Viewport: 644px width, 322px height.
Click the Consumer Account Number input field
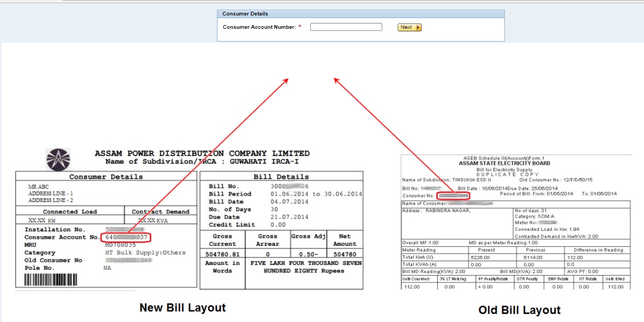(x=346, y=27)
